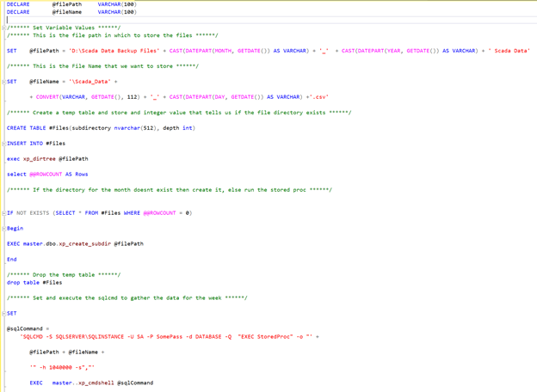
Task: Click xp_cmdshell in the last EXEC line
Action: pos(96,383)
